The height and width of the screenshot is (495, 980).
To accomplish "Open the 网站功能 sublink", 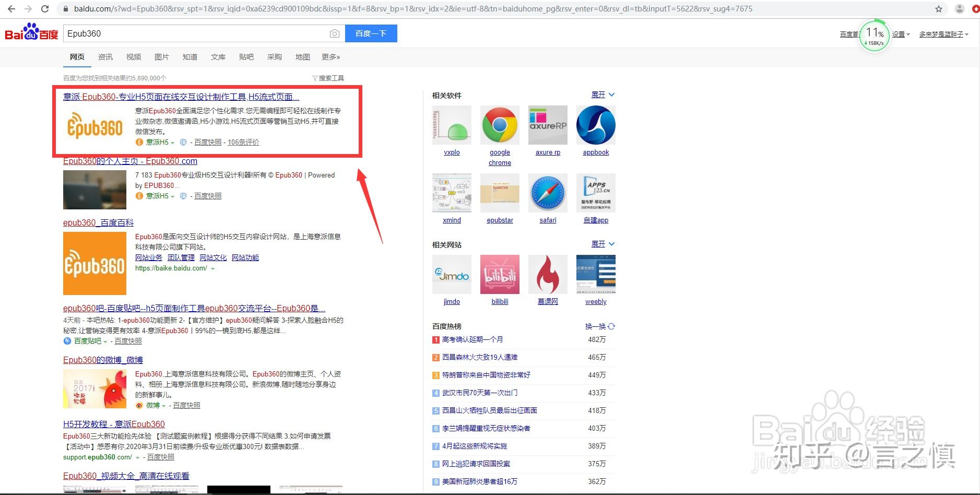I will point(245,257).
